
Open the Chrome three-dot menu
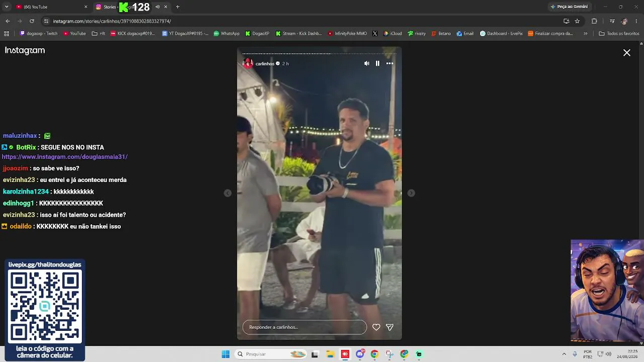click(x=636, y=21)
